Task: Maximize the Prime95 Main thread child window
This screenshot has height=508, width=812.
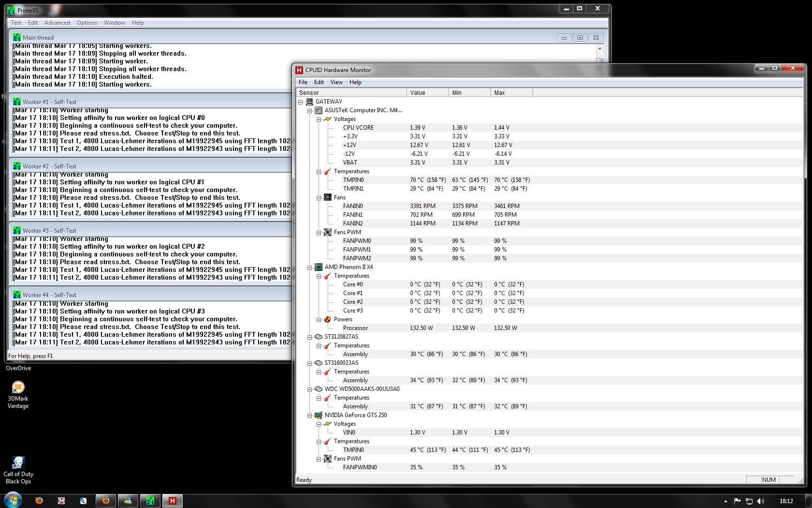Action: point(580,38)
